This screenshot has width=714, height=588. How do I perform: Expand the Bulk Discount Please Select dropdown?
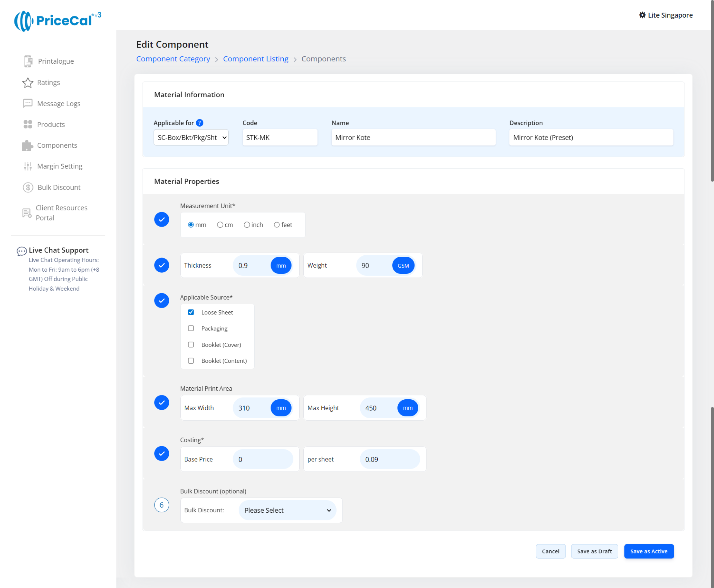[x=287, y=510]
